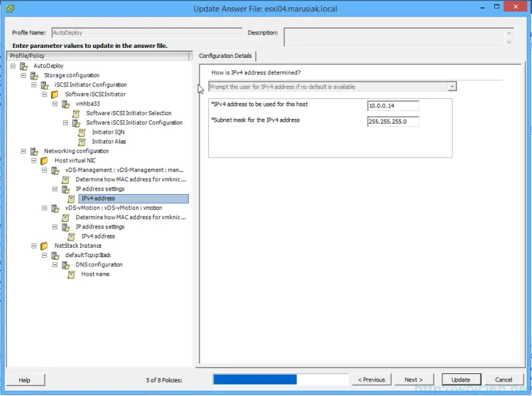This screenshot has height=396, width=532.
Task: Click the subnet mask input field
Action: 392,121
